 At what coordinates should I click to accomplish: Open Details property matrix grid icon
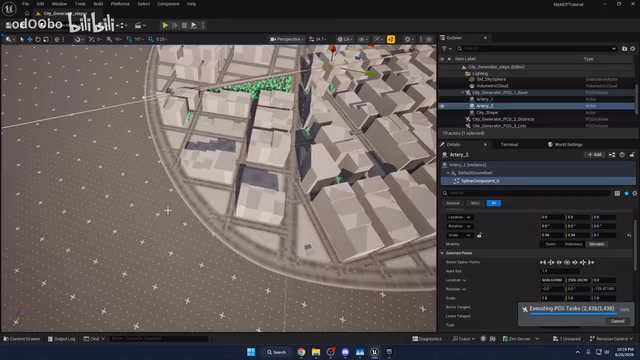click(617, 193)
